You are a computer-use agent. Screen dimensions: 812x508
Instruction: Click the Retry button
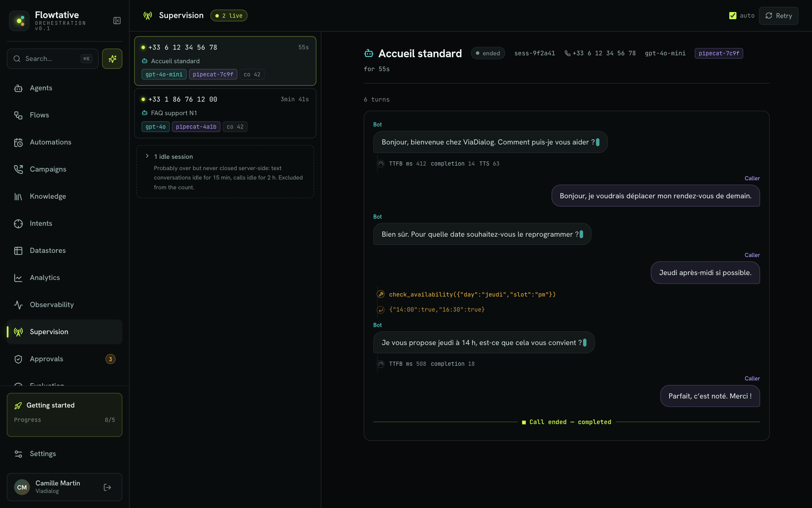[x=779, y=16]
